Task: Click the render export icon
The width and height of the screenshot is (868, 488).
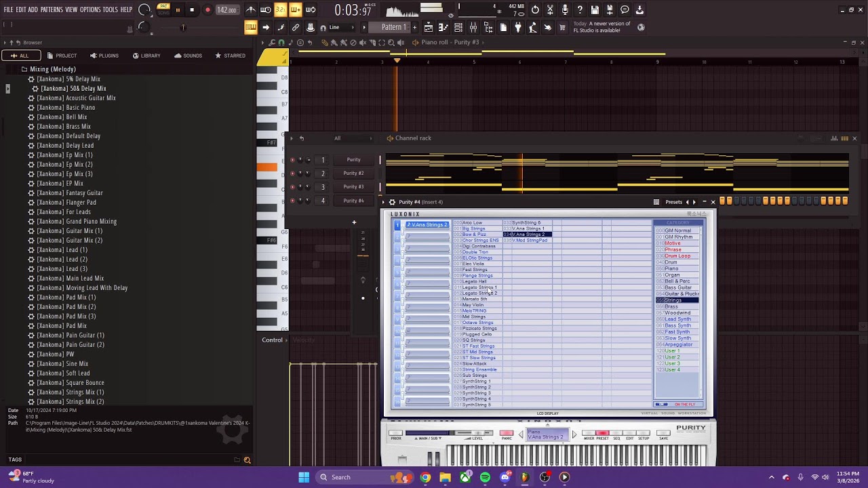Action: pos(610,9)
